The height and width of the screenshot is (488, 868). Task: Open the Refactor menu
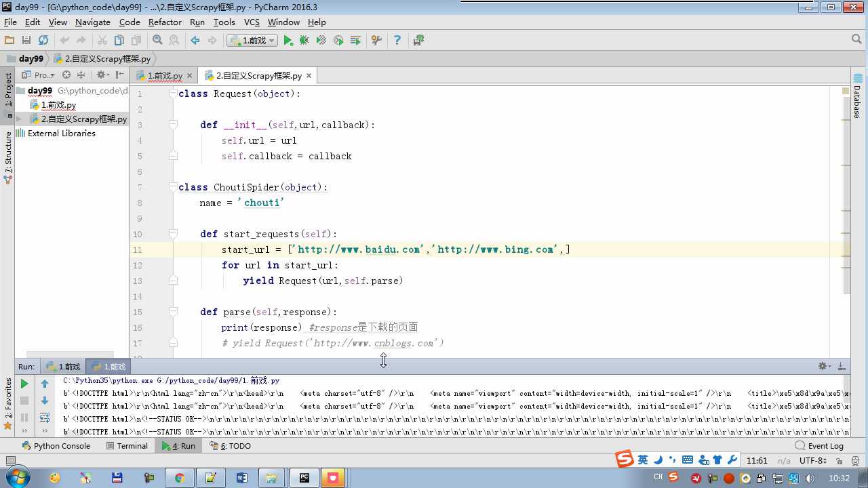(x=165, y=22)
